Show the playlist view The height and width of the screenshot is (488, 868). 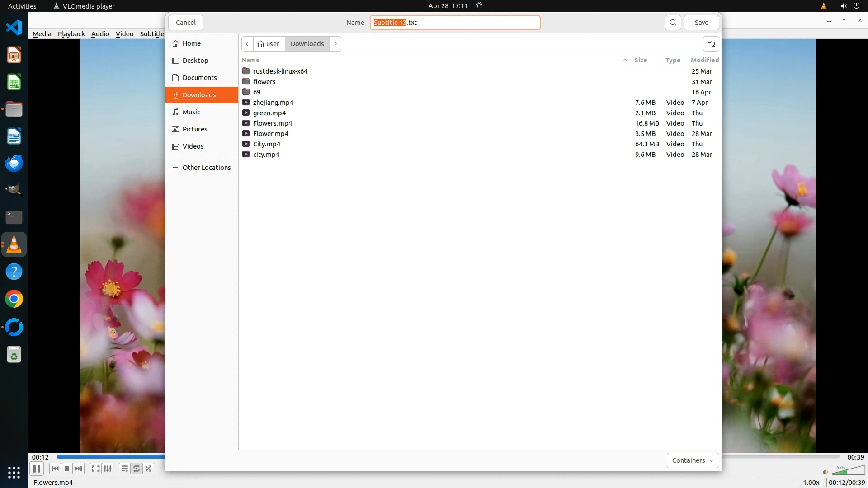(x=124, y=469)
